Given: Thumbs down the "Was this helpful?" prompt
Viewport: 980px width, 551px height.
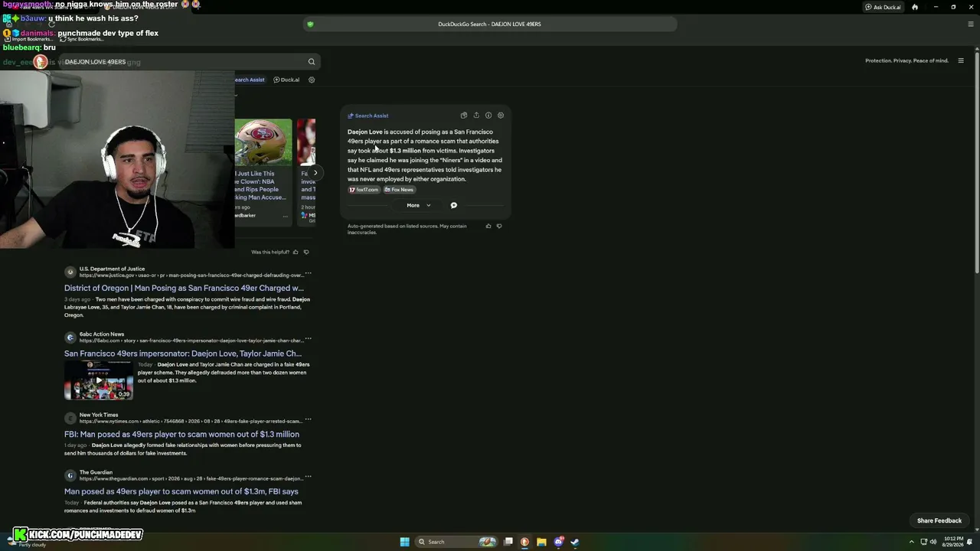Looking at the screenshot, I should (x=306, y=252).
